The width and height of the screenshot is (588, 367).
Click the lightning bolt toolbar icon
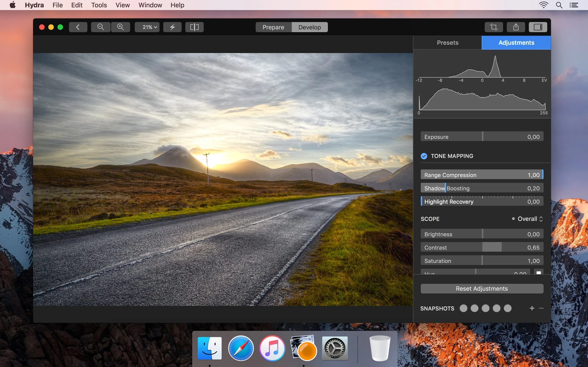172,27
